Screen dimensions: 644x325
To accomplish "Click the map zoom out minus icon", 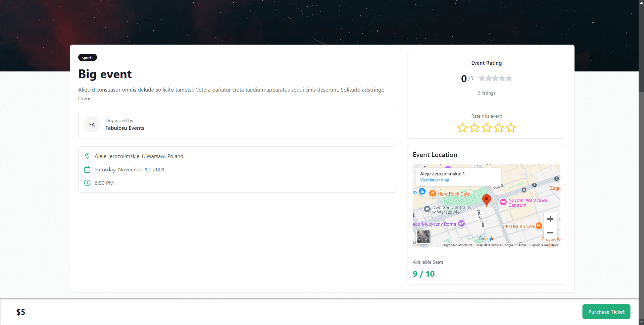I will [x=550, y=233].
